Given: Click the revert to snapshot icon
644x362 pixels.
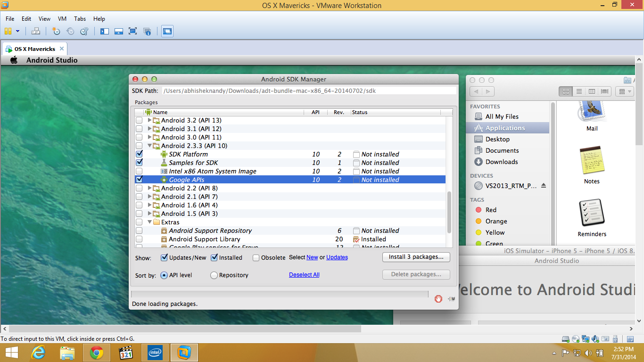Looking at the screenshot, I should click(70, 31).
